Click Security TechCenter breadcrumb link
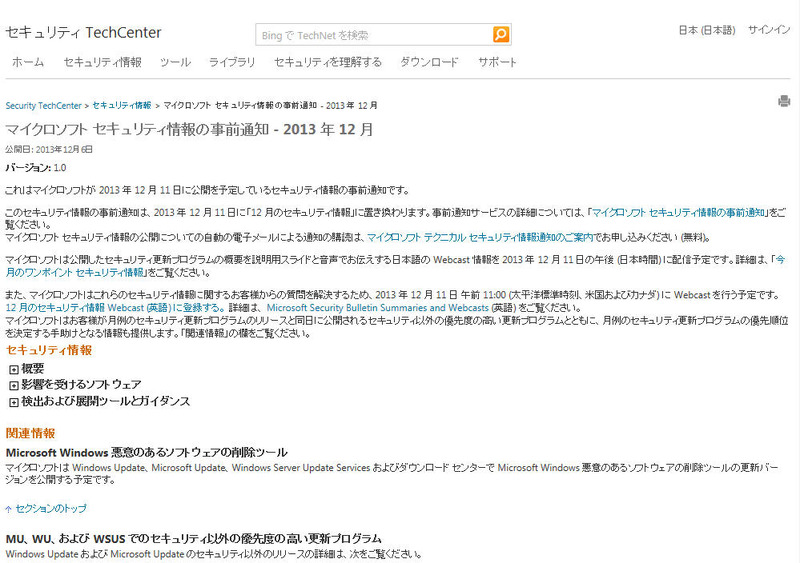The width and height of the screenshot is (800, 563). tap(44, 105)
